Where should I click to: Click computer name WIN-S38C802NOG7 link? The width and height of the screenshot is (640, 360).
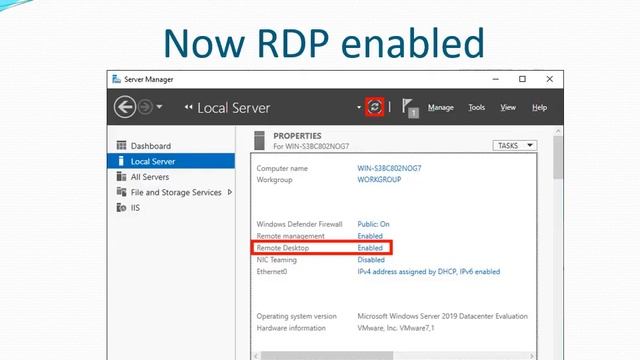[389, 168]
